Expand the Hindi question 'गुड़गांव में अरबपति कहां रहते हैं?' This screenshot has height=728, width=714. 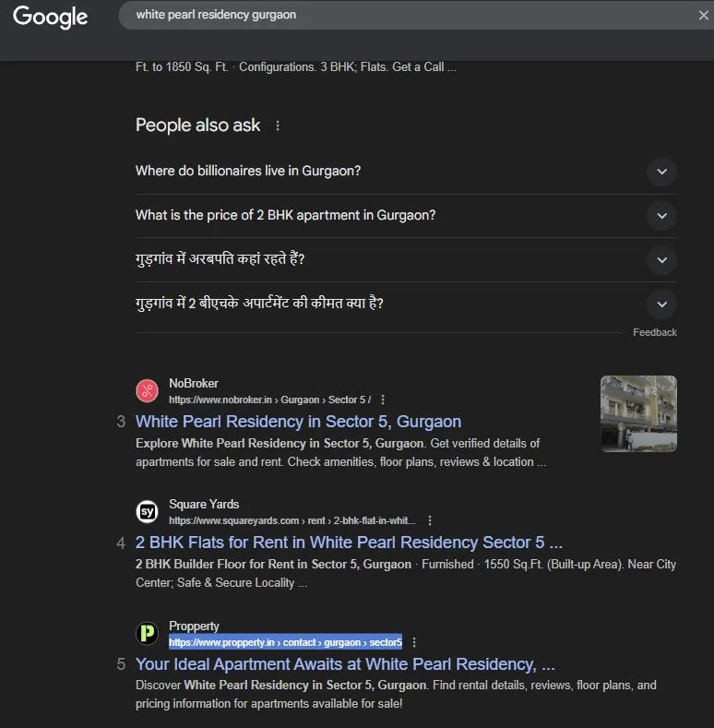click(406, 259)
